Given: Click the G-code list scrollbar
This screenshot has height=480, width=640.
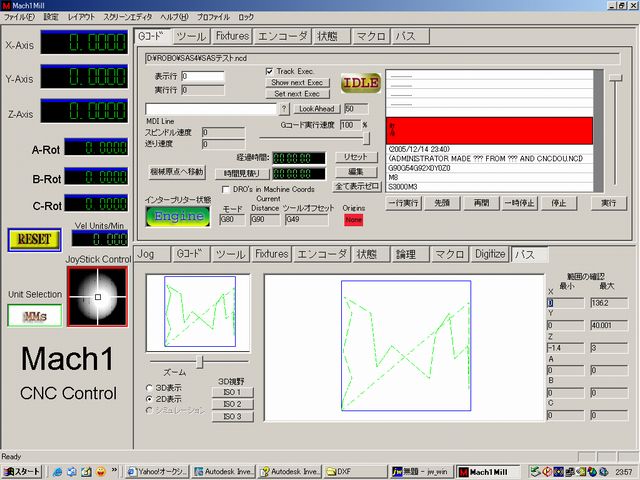Looking at the screenshot, I should point(598,131).
